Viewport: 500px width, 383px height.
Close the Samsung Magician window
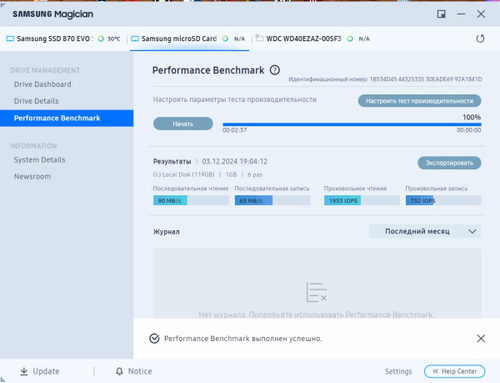481,14
